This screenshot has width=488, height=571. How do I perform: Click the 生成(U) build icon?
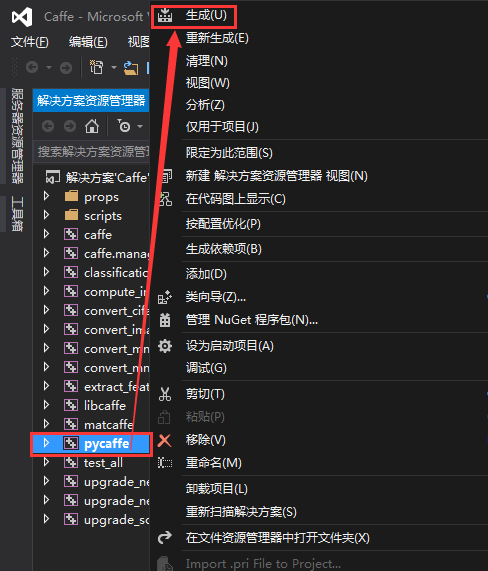point(165,16)
